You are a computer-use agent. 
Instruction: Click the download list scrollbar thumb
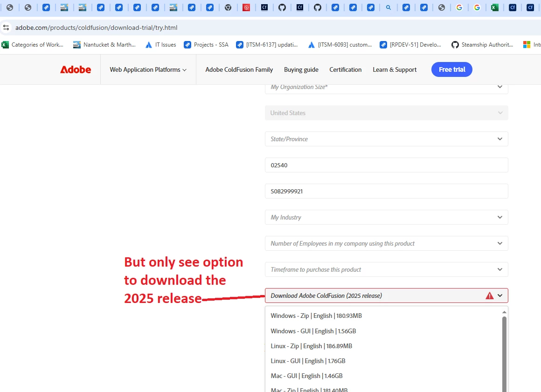tap(504, 354)
